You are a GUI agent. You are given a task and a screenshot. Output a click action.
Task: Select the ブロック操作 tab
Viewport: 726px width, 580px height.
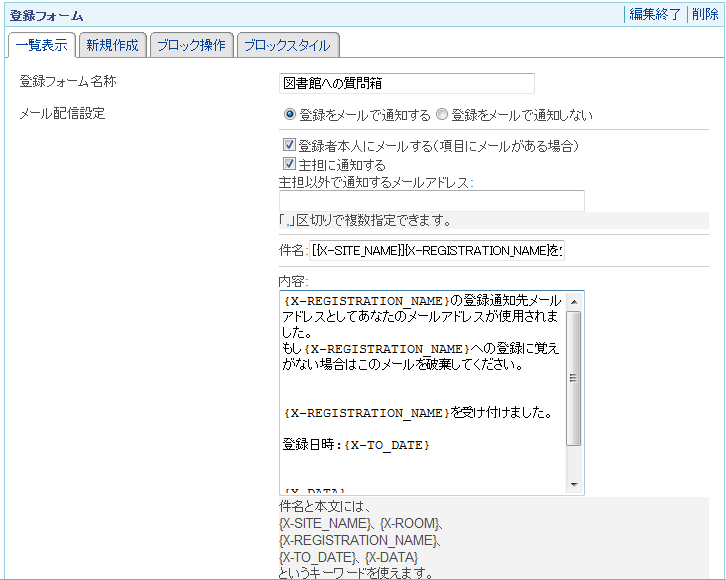click(192, 45)
